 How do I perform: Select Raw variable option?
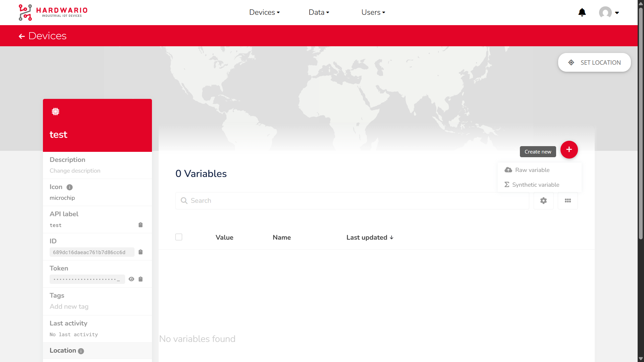click(532, 170)
